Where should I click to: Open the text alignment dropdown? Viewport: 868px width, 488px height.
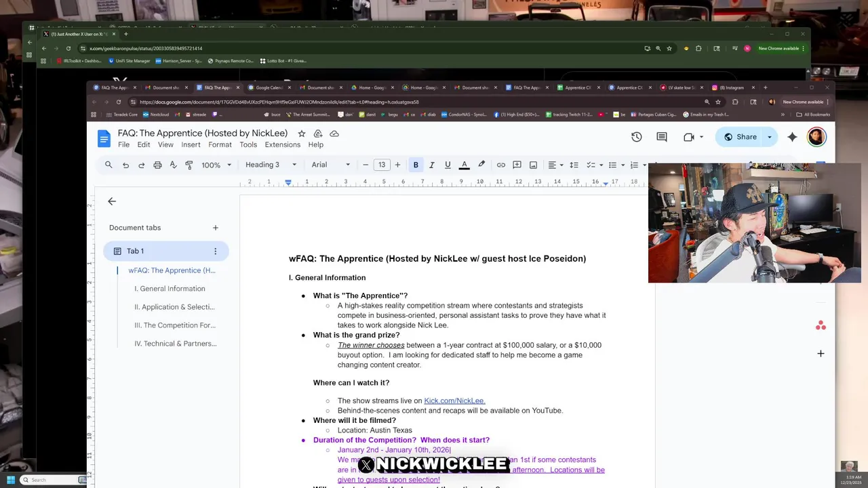[555, 165]
